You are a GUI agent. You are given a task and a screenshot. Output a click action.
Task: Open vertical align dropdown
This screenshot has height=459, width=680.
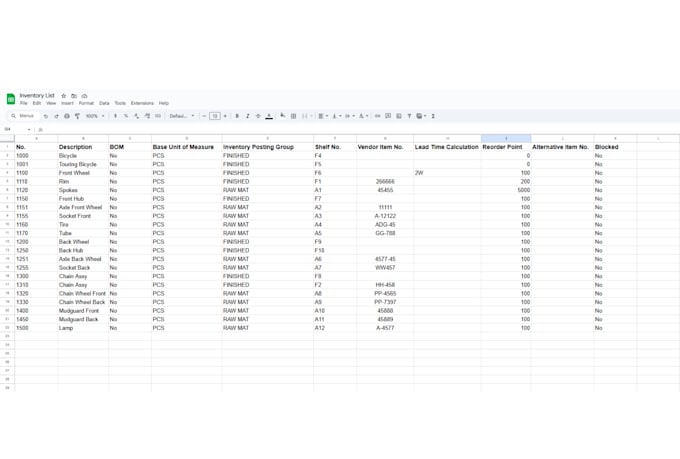point(337,116)
